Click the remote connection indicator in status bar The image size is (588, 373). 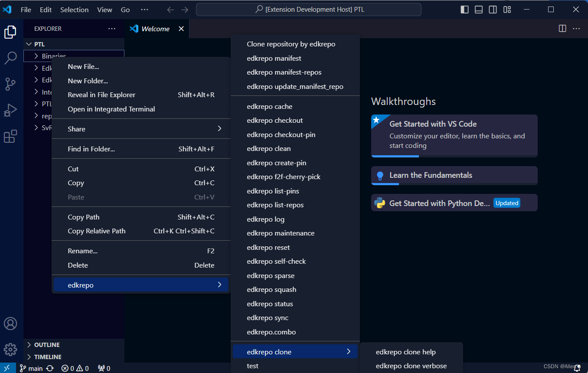[x=7, y=368]
